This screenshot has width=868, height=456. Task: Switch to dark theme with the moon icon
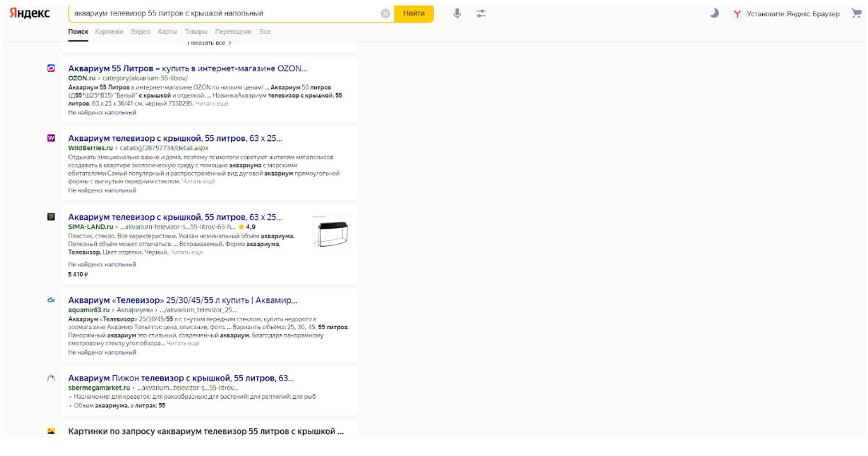tap(714, 13)
